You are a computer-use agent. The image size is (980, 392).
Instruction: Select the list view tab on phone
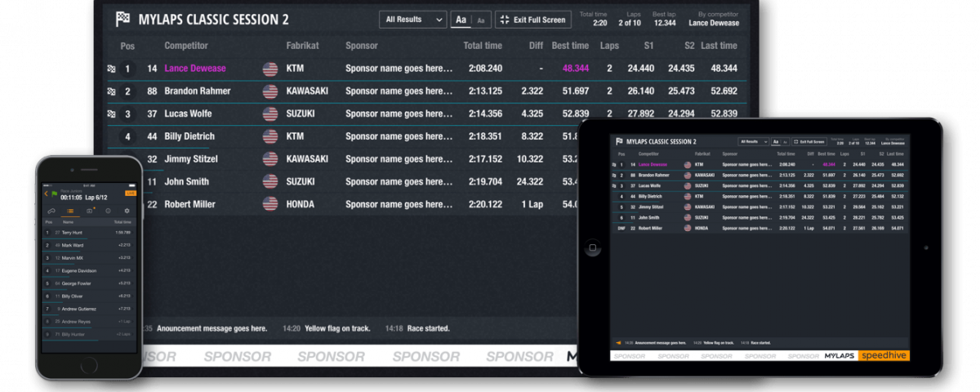tap(70, 211)
